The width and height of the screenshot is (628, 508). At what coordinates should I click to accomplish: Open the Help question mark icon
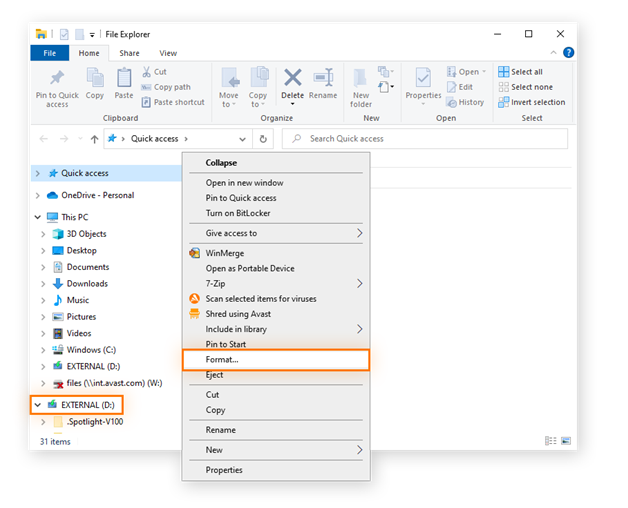tap(568, 53)
